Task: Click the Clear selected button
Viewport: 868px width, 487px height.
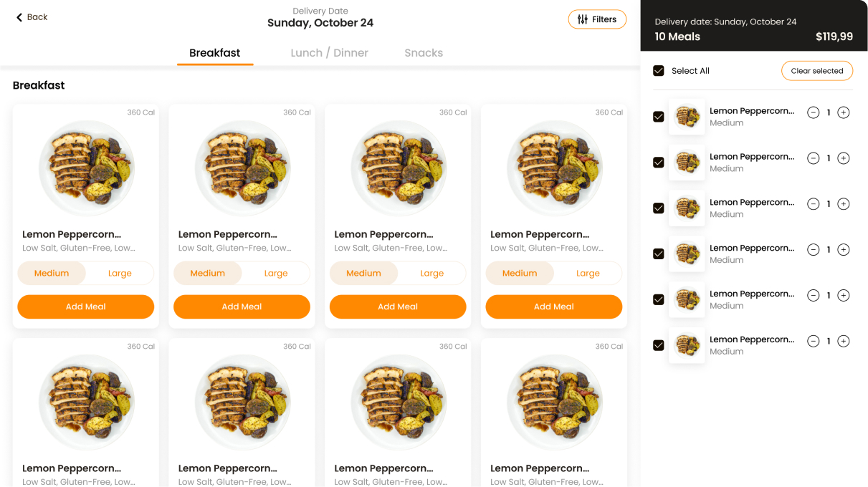Action: pos(816,71)
